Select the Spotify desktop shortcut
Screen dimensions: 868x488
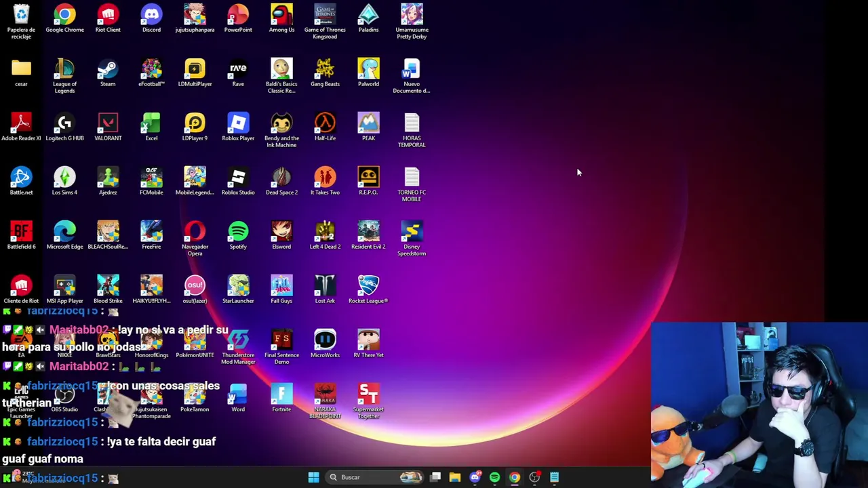(x=238, y=235)
